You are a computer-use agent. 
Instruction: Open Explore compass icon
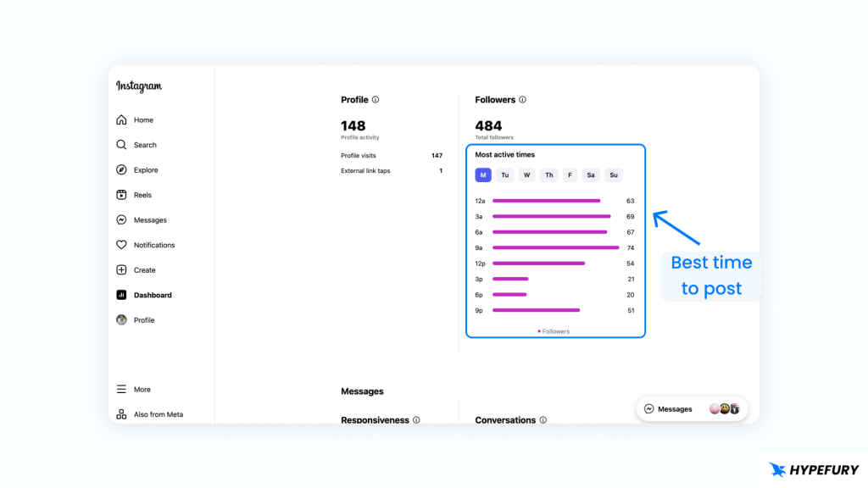pos(121,170)
